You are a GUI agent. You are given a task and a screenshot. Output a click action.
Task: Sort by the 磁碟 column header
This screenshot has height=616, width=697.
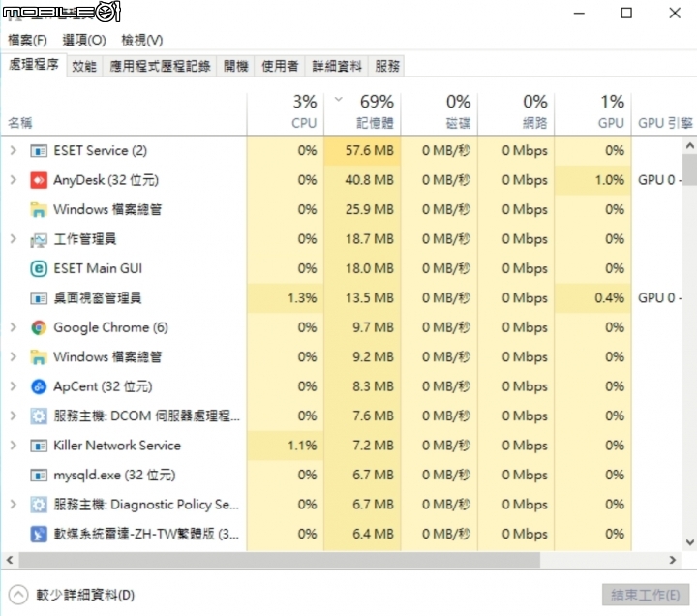point(439,113)
